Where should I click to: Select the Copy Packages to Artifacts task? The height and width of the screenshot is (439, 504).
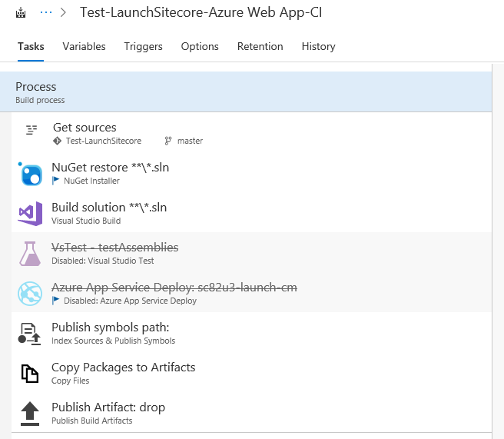pyautogui.click(x=251, y=372)
